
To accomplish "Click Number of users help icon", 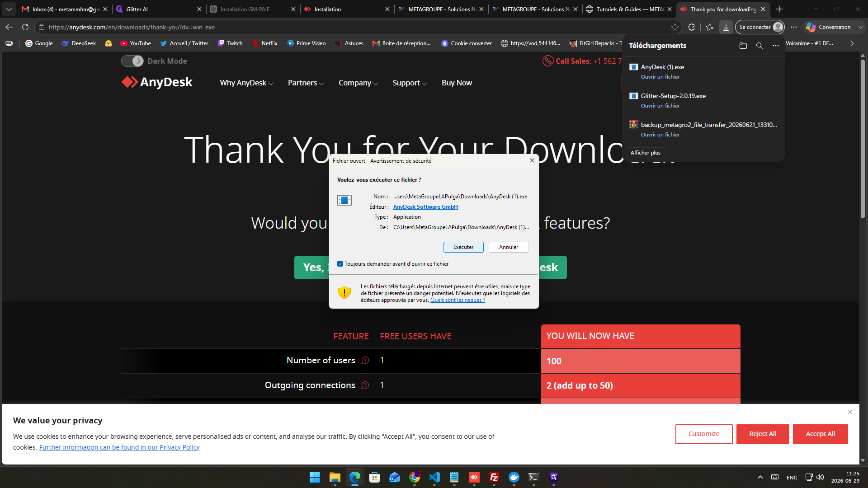I will pyautogui.click(x=365, y=360).
